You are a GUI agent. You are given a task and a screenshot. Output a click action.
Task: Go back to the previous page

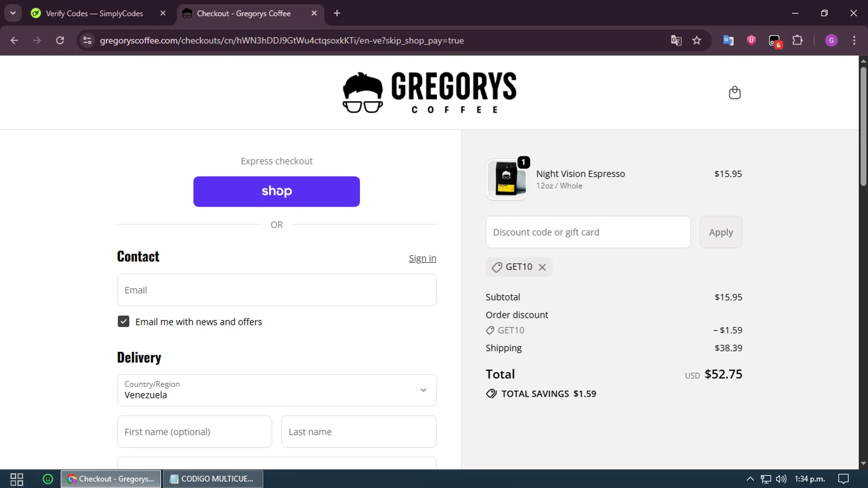[x=14, y=41]
